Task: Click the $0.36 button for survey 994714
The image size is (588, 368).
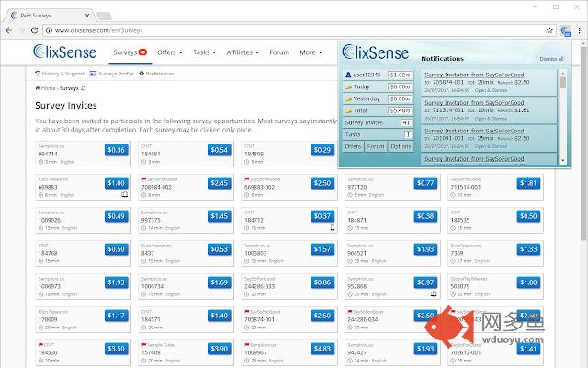Action: (117, 150)
